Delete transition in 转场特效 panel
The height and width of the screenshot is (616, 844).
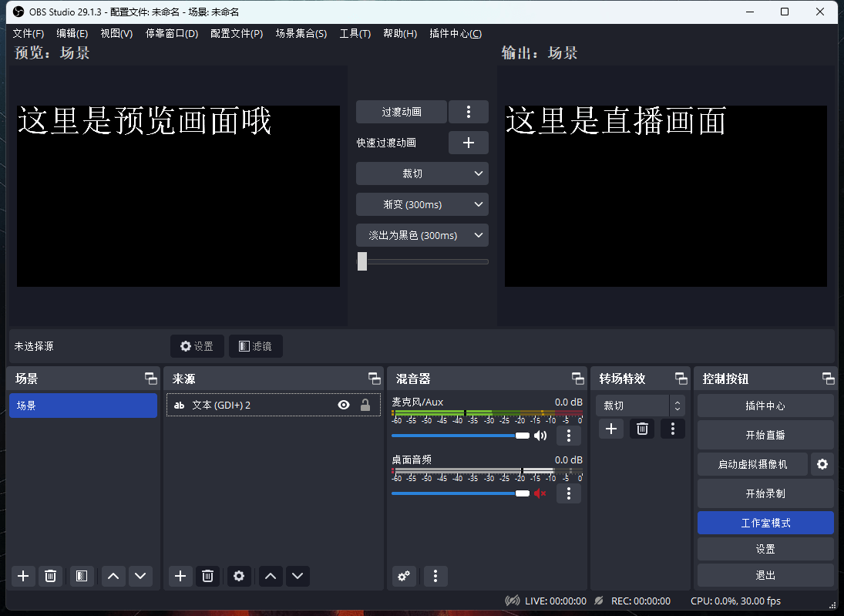click(x=642, y=429)
